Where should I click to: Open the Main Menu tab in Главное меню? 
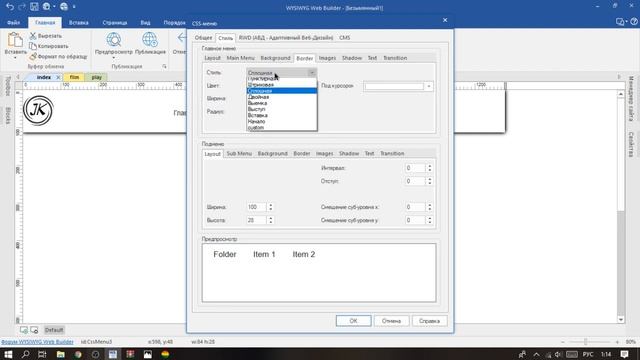click(x=240, y=58)
